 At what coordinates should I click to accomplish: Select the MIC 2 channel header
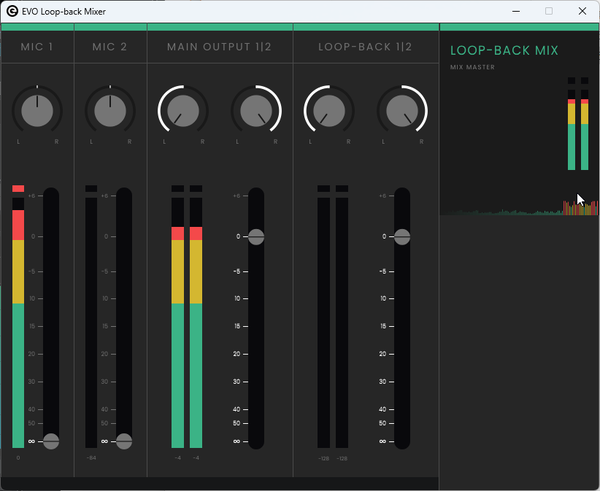pos(110,47)
